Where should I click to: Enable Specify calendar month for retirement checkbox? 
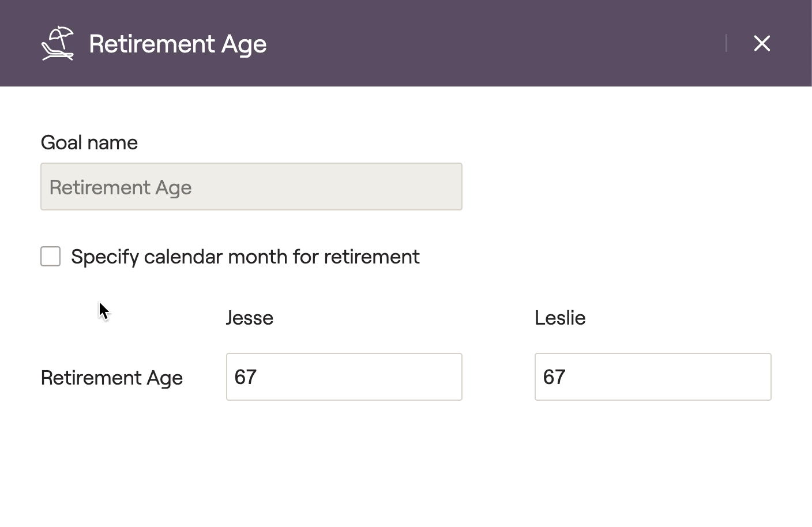tap(51, 257)
